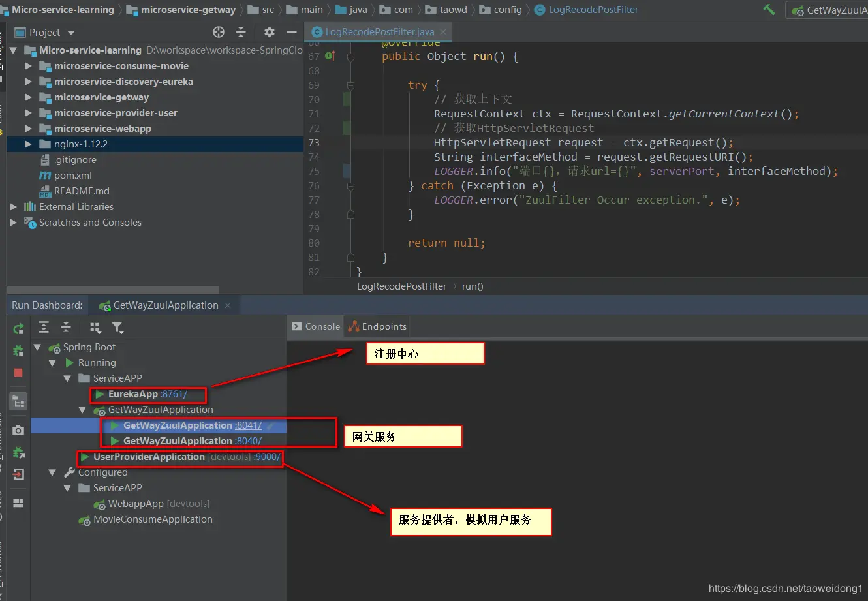Toggle the tree view mode button in dashboard sidebar
868x601 pixels.
[x=18, y=401]
